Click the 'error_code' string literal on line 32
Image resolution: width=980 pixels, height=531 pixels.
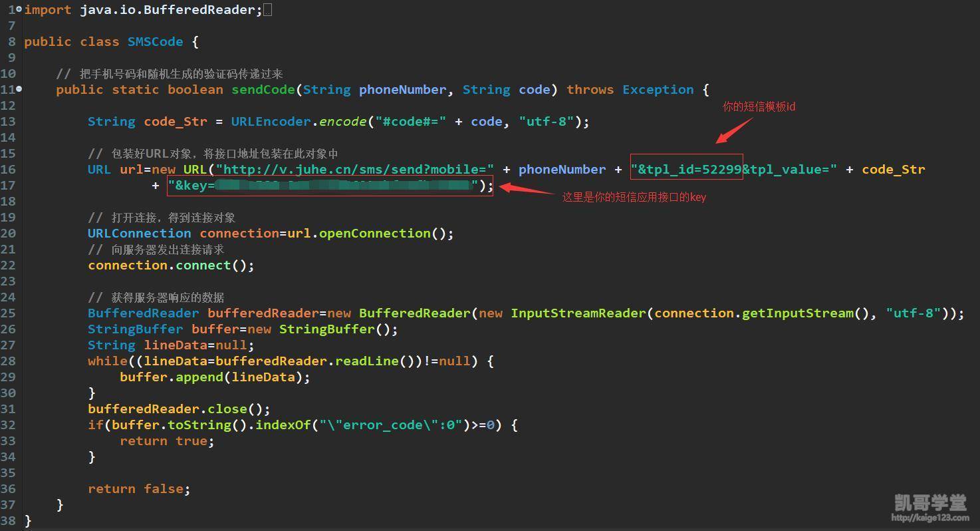pyautogui.click(x=391, y=425)
